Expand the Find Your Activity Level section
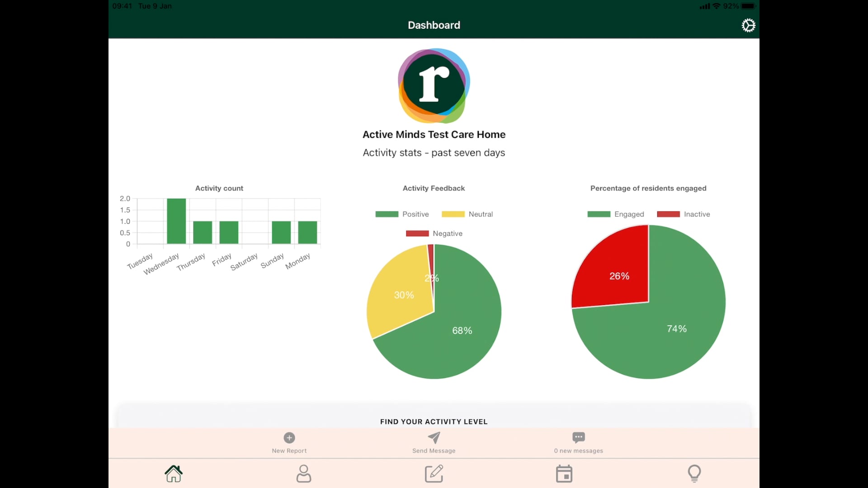 click(x=434, y=421)
